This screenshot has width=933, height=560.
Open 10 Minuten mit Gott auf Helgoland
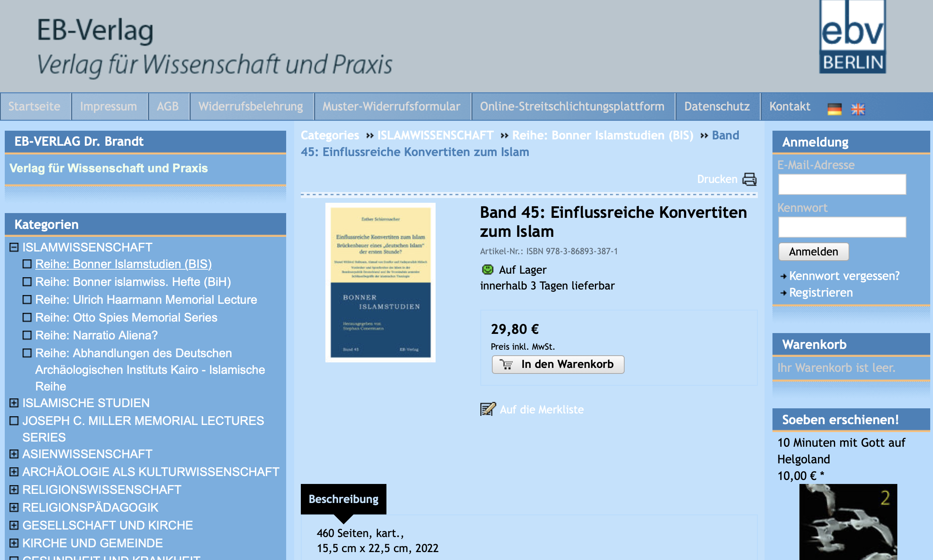(841, 451)
